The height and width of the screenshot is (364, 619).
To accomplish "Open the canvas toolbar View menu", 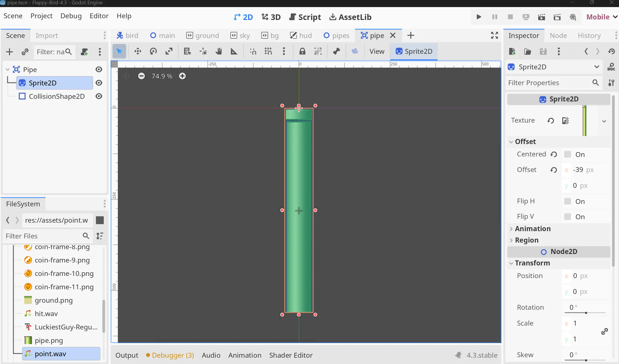I will coord(377,51).
